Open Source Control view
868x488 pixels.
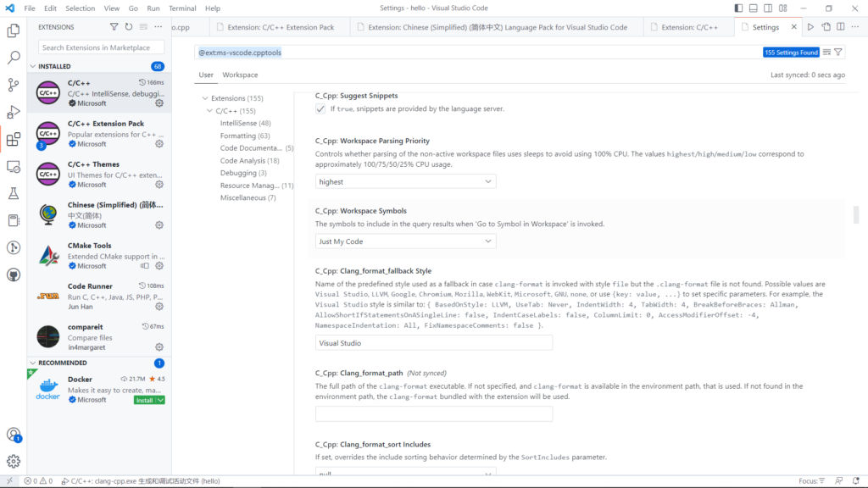[14, 85]
